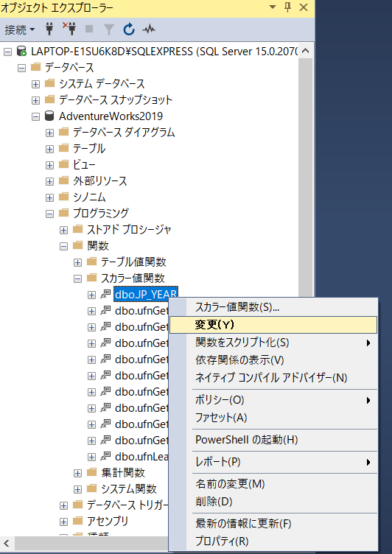This screenshot has height=554, width=392.
Task: Expand the 外部リソース folder
Action: point(49,181)
